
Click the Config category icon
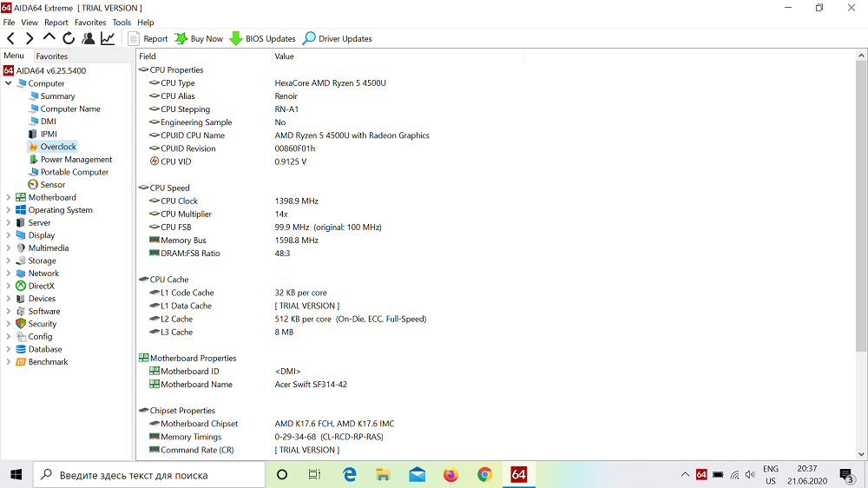click(x=21, y=336)
